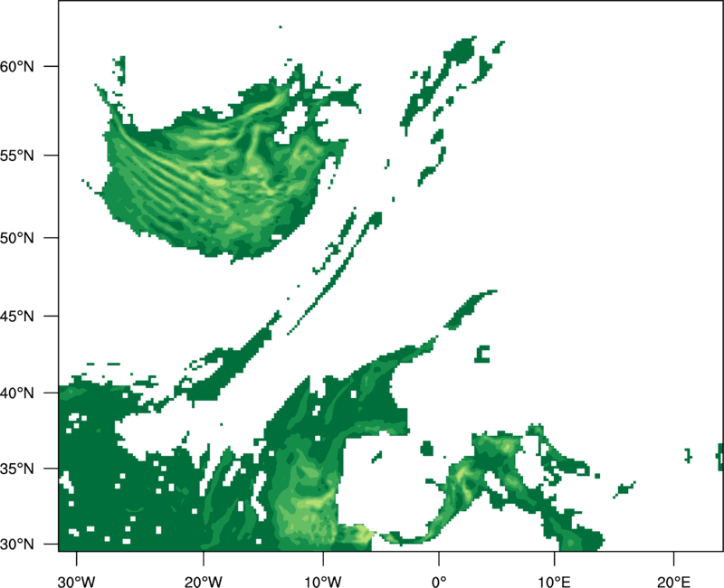Click the 20°W longitude label
The width and height of the screenshot is (724, 588).
tap(204, 582)
